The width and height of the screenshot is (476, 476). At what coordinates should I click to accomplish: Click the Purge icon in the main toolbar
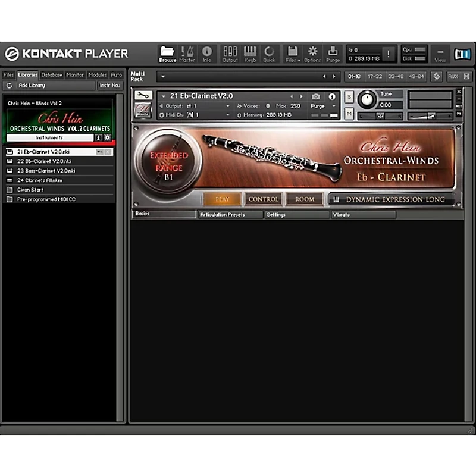point(333,54)
